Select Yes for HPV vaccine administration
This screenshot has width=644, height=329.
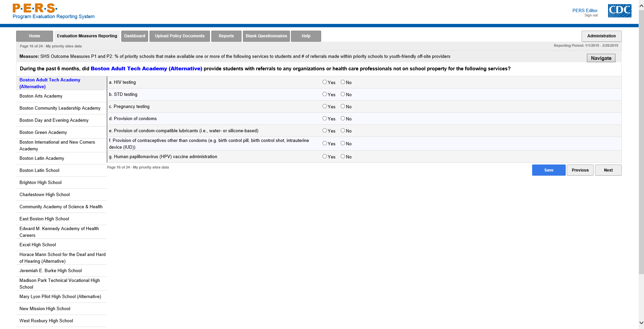tap(325, 156)
